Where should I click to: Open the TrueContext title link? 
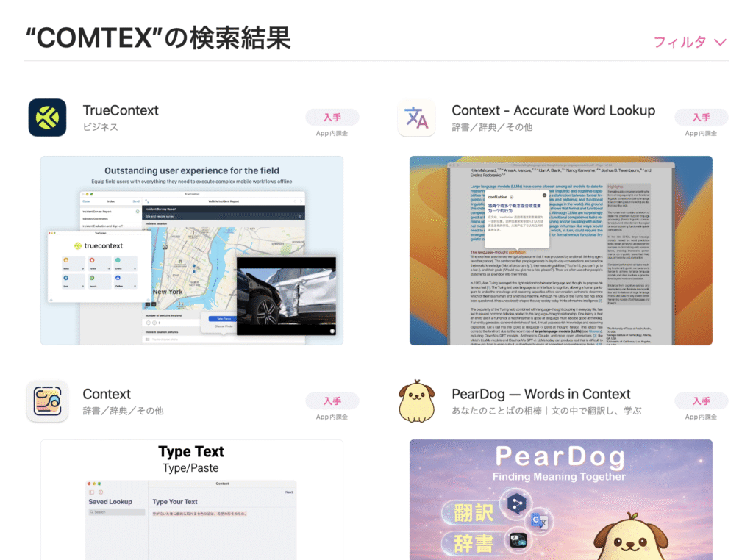point(121,110)
